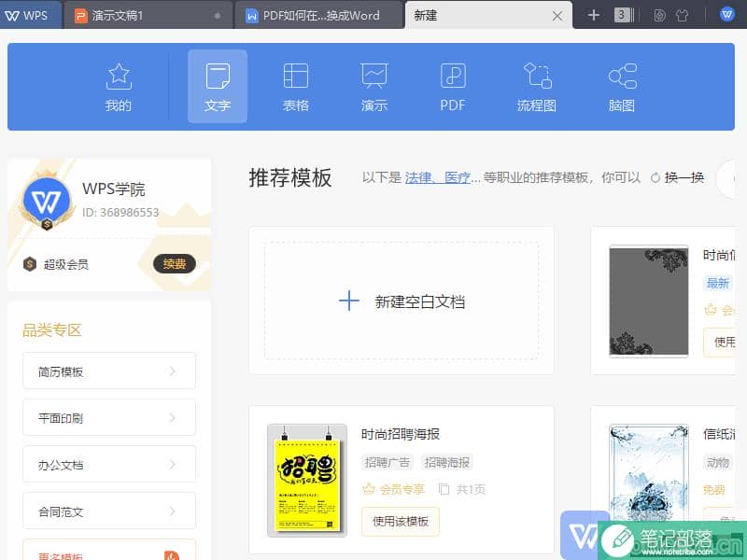Viewport: 747px width, 560px height.
Task: Click the 超级会员 membership label
Action: 65,264
